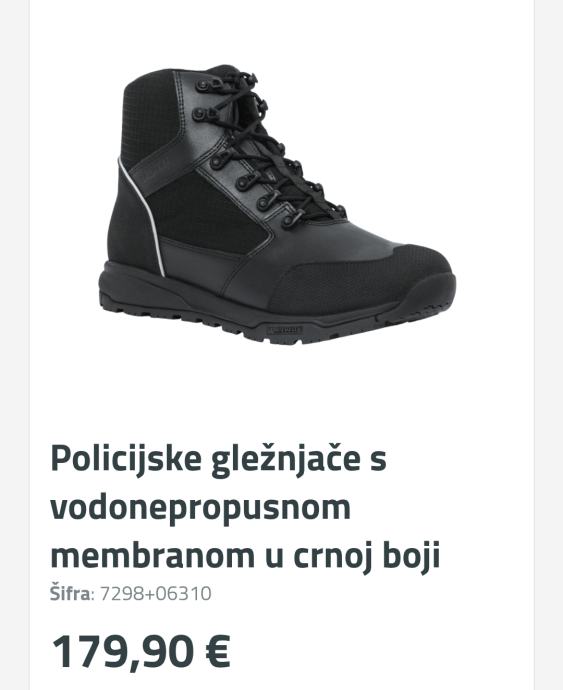Screen dimensions: 563x690
Task: Click the white reflective heel stripe
Action: [x=143, y=216]
